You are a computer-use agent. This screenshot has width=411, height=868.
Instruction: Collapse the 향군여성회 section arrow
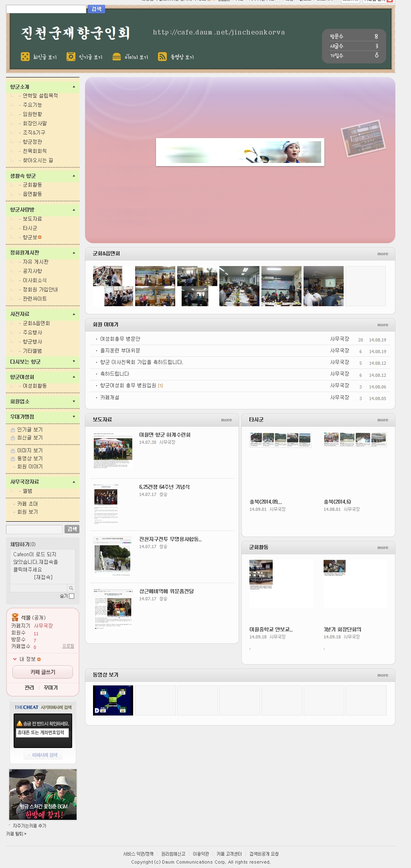74,377
